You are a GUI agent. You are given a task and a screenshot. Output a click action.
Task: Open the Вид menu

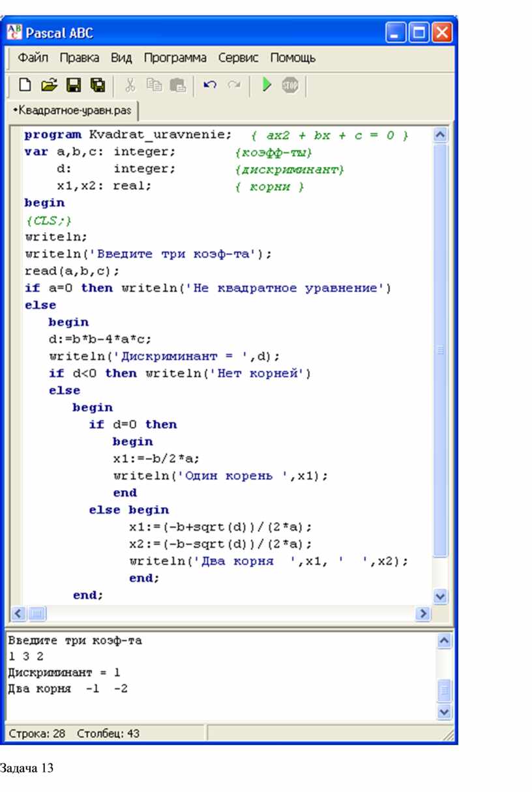tap(121, 57)
